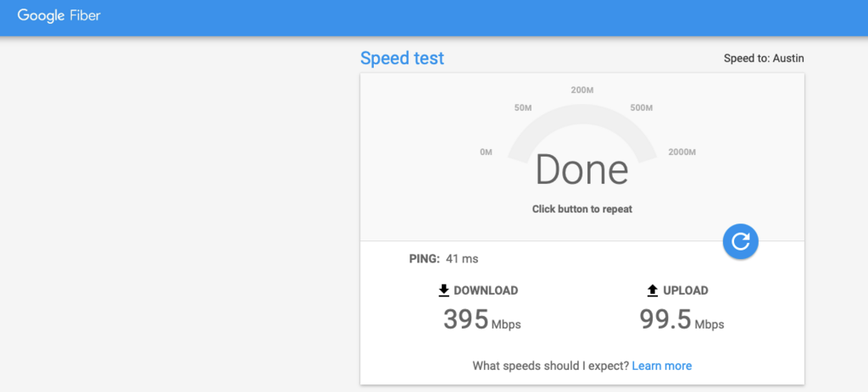Click the Speed test heading
Image resolution: width=868 pixels, height=392 pixels.
point(402,58)
